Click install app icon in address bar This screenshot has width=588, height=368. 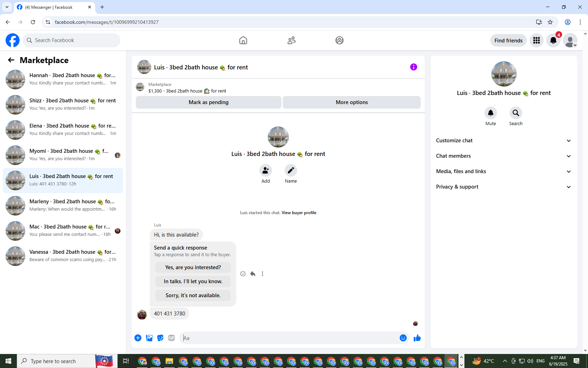[539, 22]
